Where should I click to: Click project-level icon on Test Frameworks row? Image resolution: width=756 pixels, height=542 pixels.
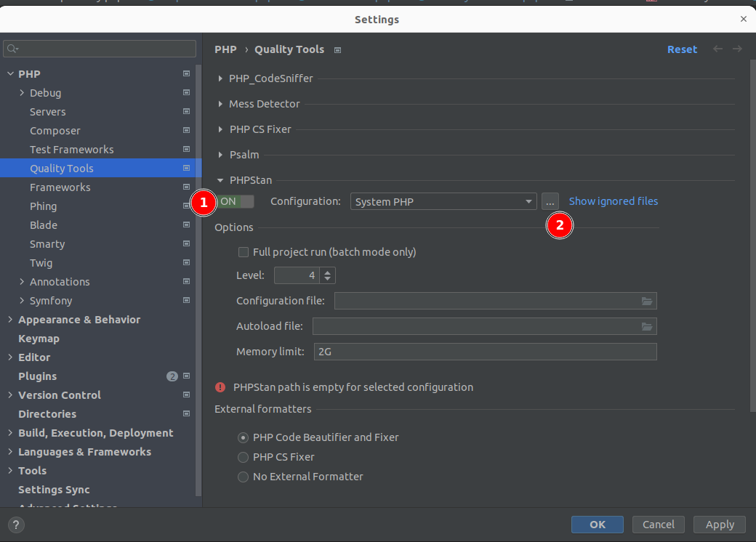click(x=186, y=150)
